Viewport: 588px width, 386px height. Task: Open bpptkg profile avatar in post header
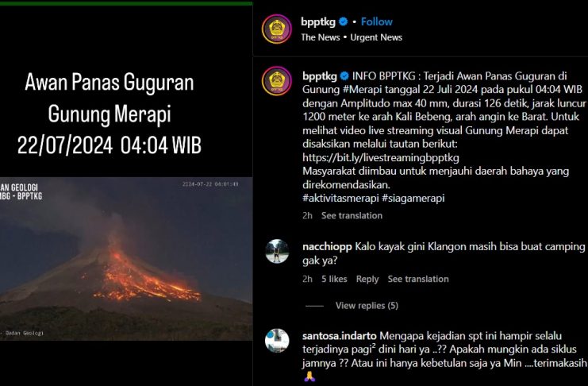pyautogui.click(x=277, y=29)
